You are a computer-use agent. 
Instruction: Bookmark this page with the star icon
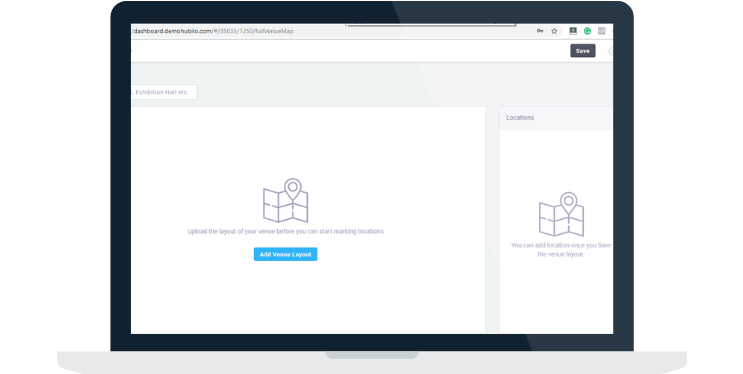[554, 31]
